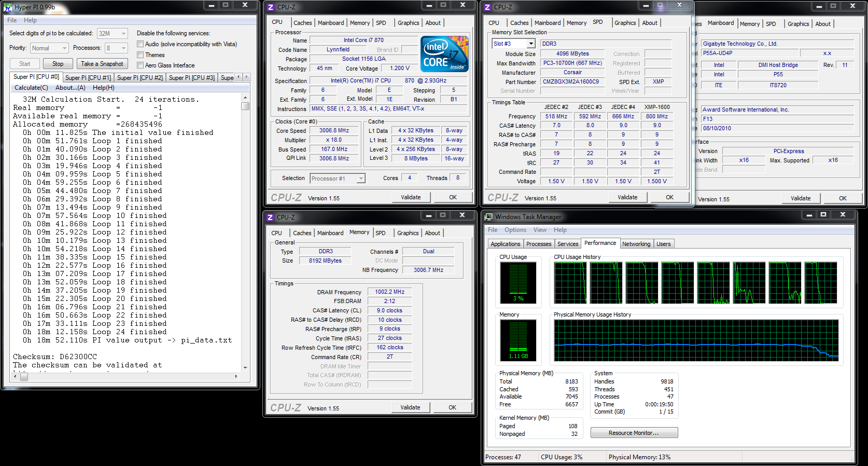Switch to Services tab in Task Manager
Screen dimensions: 868x466
click(568, 244)
